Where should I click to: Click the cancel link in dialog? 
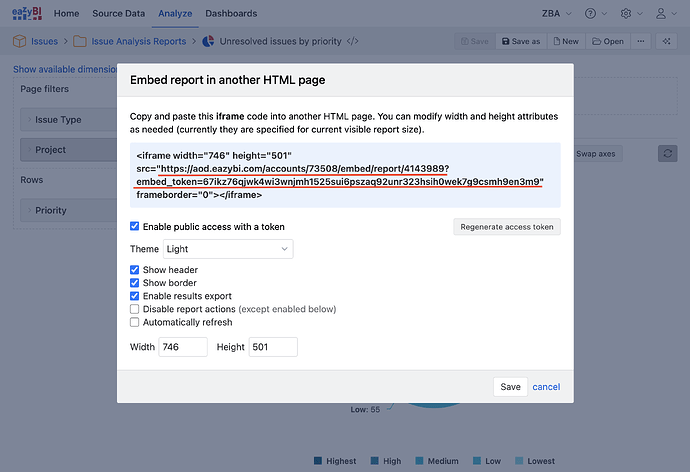point(546,387)
